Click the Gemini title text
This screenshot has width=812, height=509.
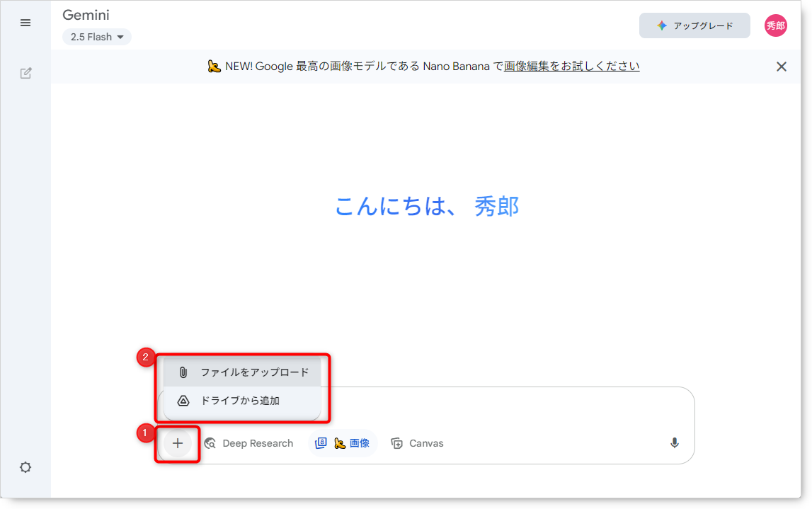86,15
